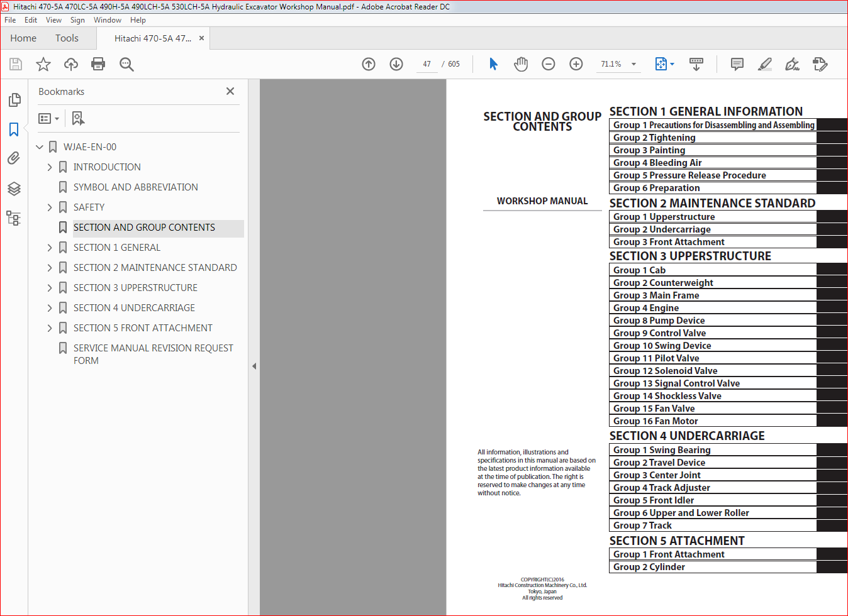This screenshot has width=848, height=616.
Task: Click the find current bookmark icon
Action: click(78, 118)
